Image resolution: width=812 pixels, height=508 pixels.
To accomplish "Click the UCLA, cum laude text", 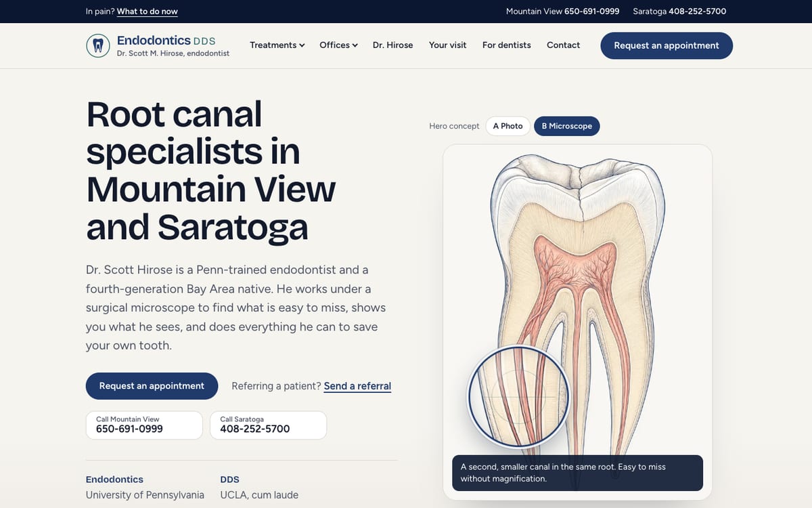I will click(259, 495).
